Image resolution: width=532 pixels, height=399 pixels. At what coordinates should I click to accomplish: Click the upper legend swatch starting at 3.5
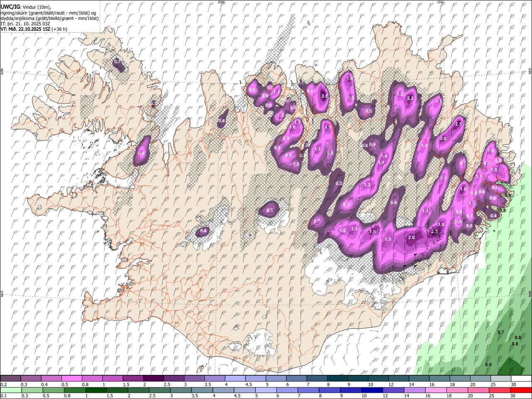coord(214,378)
